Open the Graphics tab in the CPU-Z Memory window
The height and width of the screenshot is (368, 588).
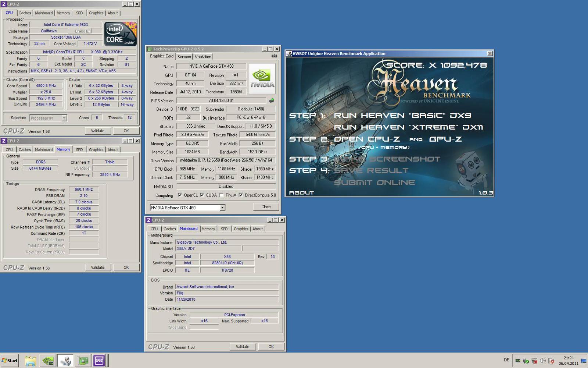[x=96, y=150]
